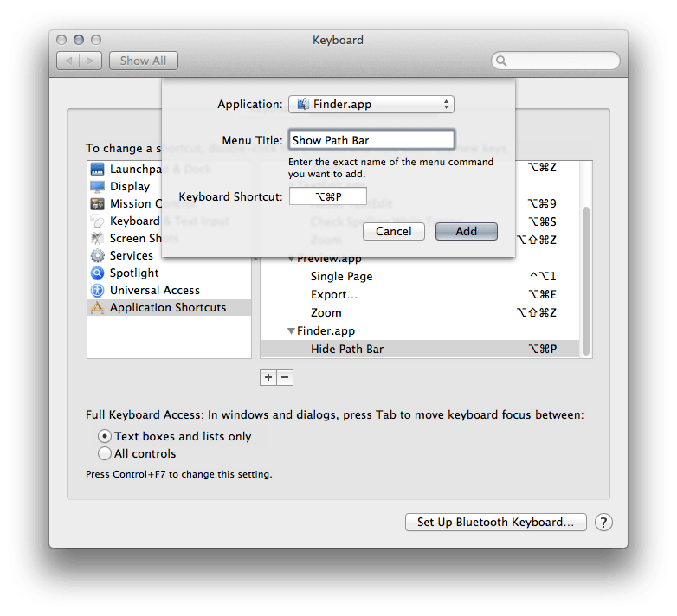Select the Services gear icon
Viewport: 677px width, 616px height.
98,255
